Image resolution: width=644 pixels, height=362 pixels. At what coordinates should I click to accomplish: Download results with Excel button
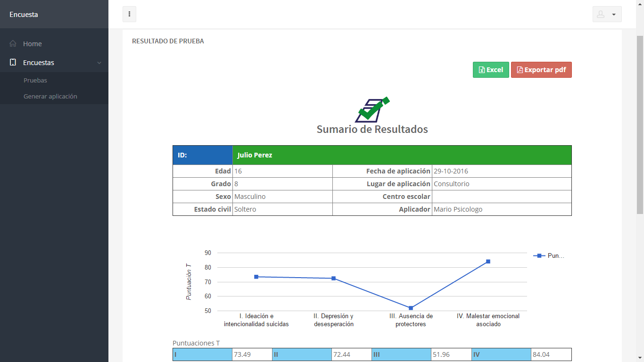tap(491, 70)
